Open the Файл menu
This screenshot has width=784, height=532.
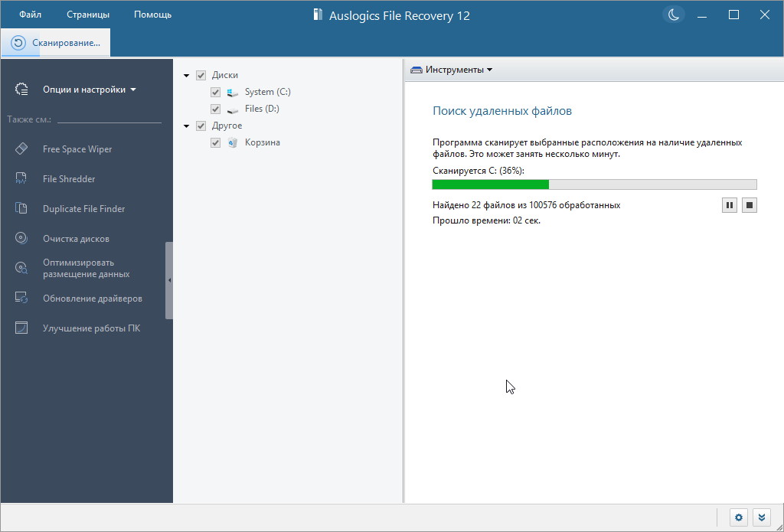(30, 15)
